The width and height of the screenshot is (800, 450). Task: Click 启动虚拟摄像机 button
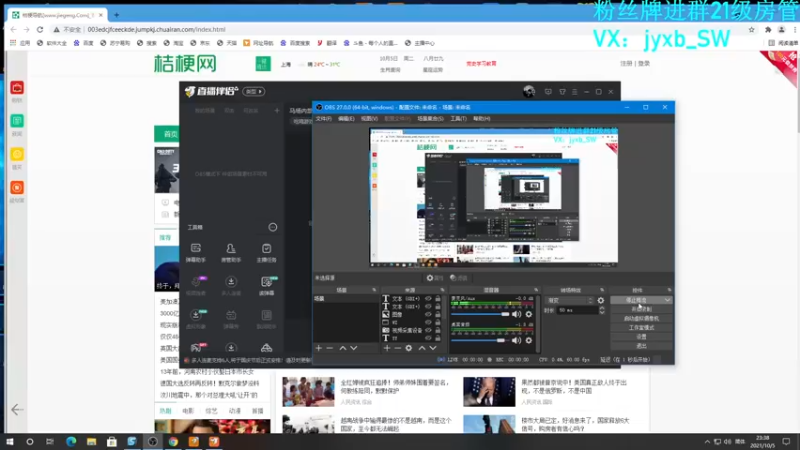click(641, 318)
